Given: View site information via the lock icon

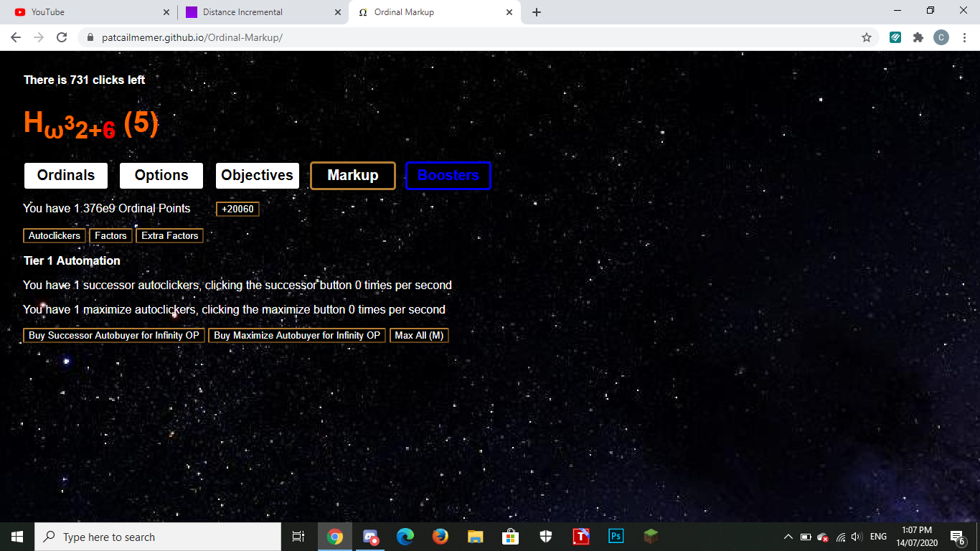Looking at the screenshot, I should point(90,37).
